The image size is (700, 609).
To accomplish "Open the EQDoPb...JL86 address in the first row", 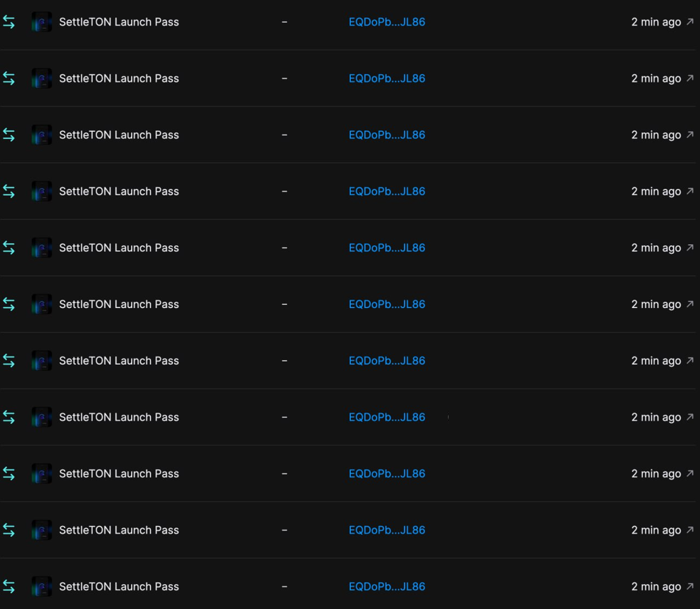I will (387, 22).
